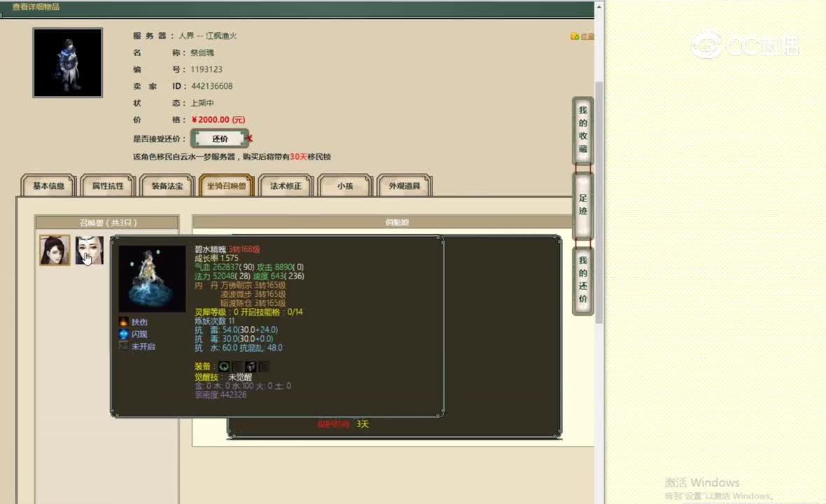
Task: Switch to the 属性抗性 tab
Action: (108, 186)
